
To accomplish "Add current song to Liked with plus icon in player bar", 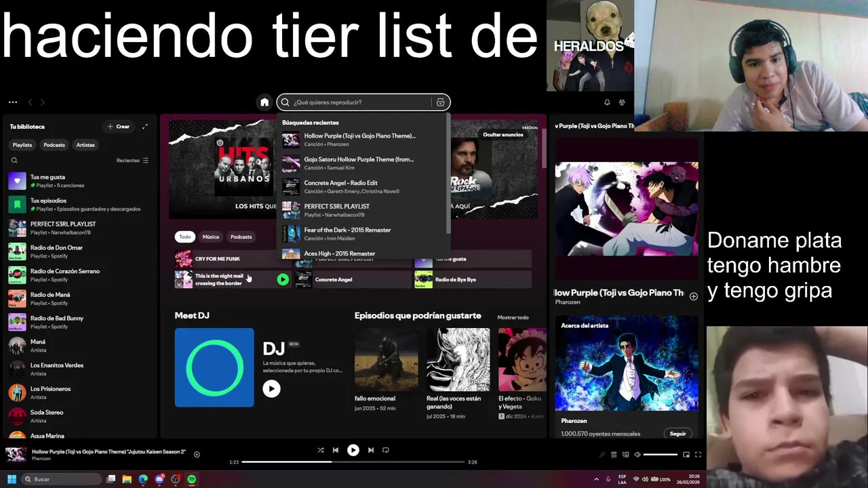I will [197, 455].
